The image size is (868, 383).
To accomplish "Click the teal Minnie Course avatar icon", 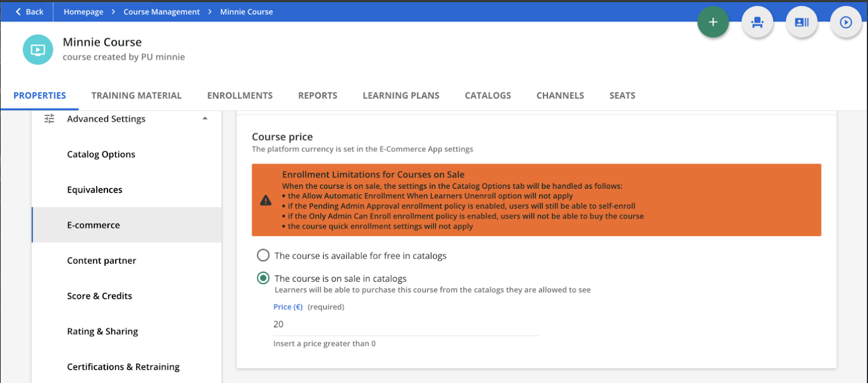I will (x=38, y=50).
